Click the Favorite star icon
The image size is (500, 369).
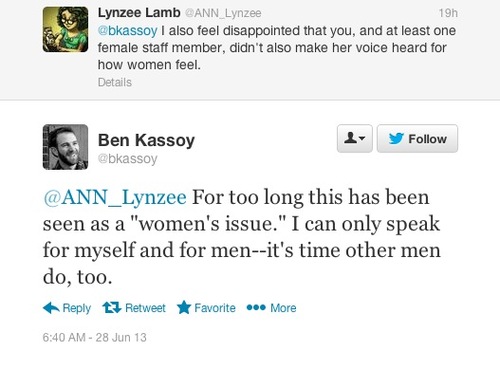(x=184, y=307)
